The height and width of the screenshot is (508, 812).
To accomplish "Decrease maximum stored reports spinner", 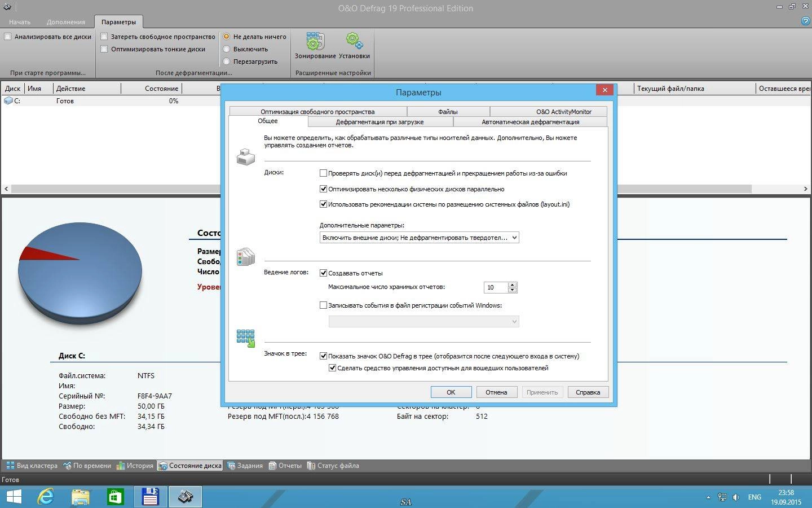I will tap(512, 290).
